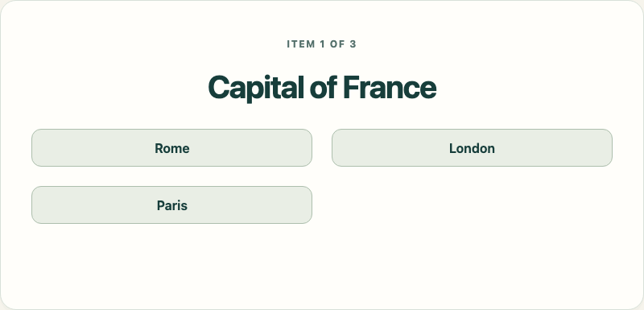Submit Paris as capital of France

click(x=171, y=205)
